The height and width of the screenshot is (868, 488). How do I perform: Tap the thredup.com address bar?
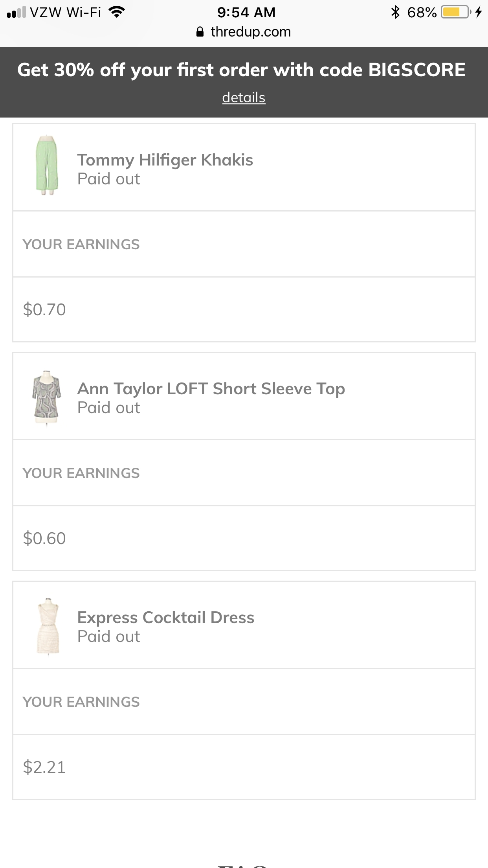click(x=250, y=32)
